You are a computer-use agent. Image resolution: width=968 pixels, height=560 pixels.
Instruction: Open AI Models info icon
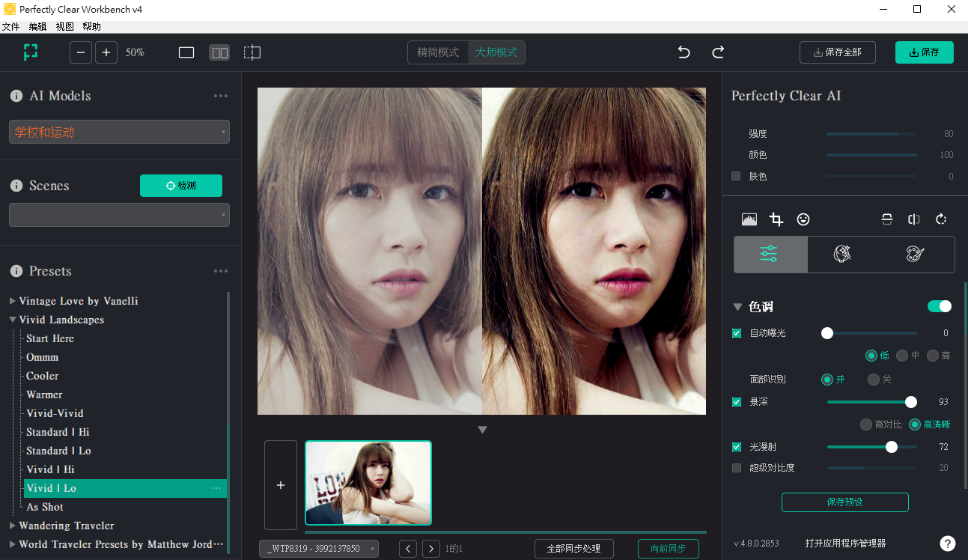(16, 96)
